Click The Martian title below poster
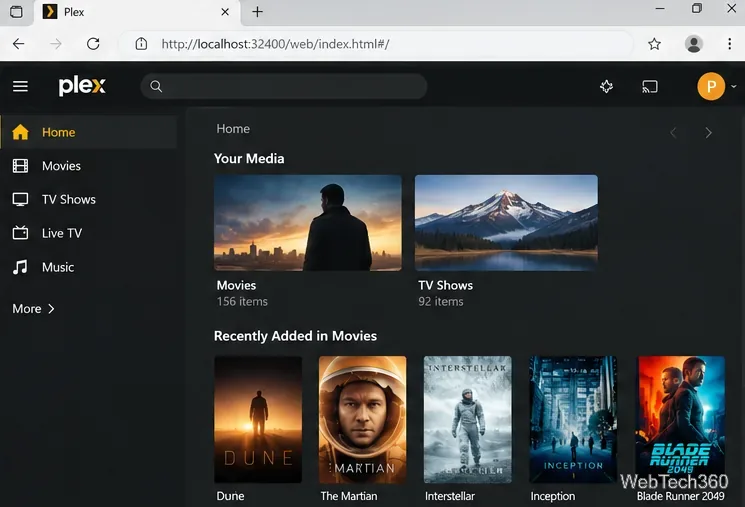Viewport: 745px width, 507px height. point(349,496)
